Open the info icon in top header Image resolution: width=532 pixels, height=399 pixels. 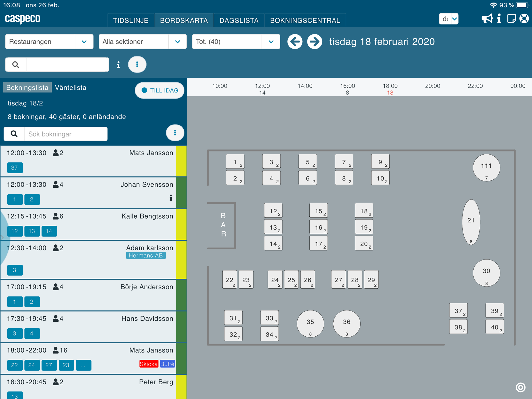click(499, 19)
